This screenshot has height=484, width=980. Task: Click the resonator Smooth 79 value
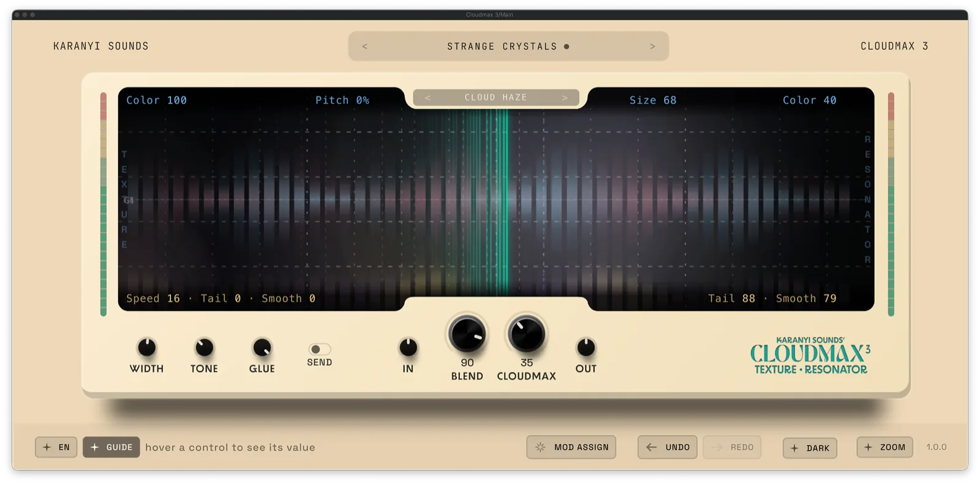click(806, 299)
